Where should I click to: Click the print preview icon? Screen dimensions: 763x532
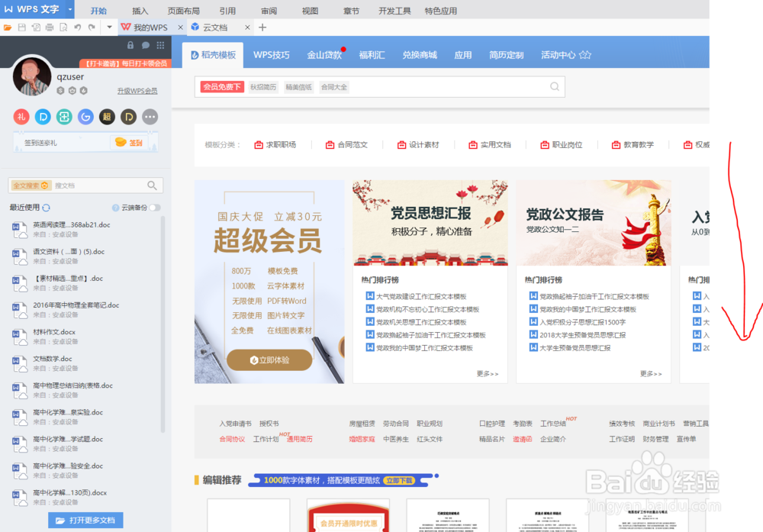(x=63, y=27)
